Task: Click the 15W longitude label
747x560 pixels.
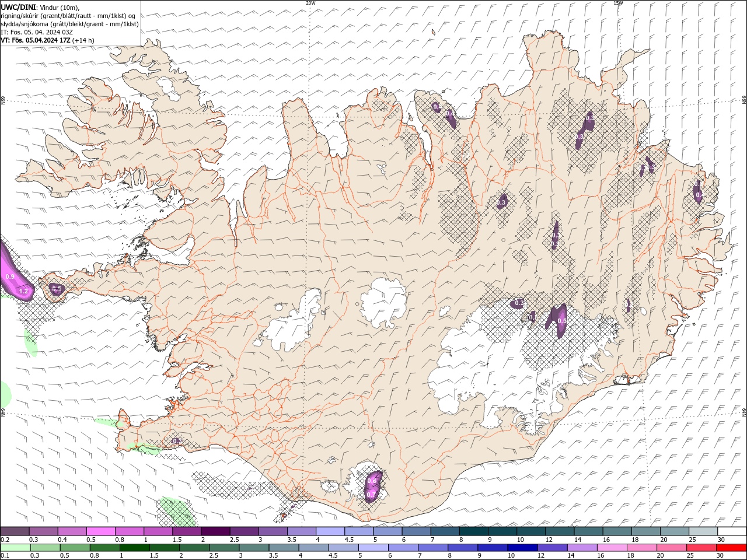Action: click(x=617, y=3)
